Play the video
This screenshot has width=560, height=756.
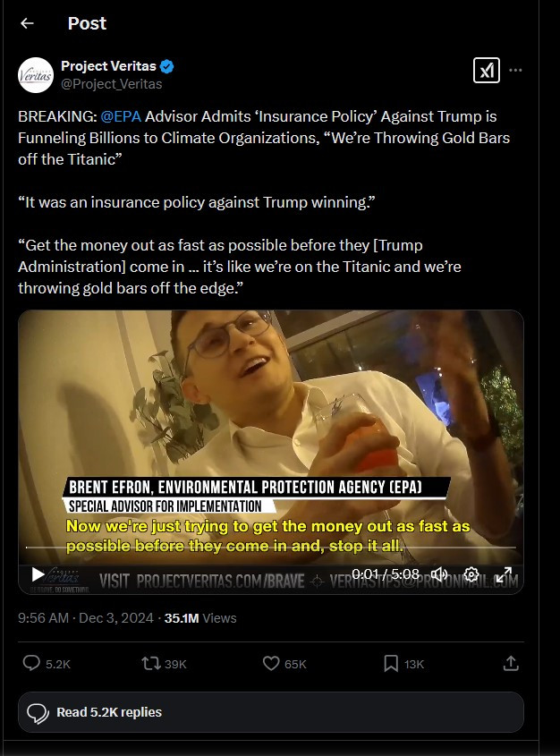point(38,574)
